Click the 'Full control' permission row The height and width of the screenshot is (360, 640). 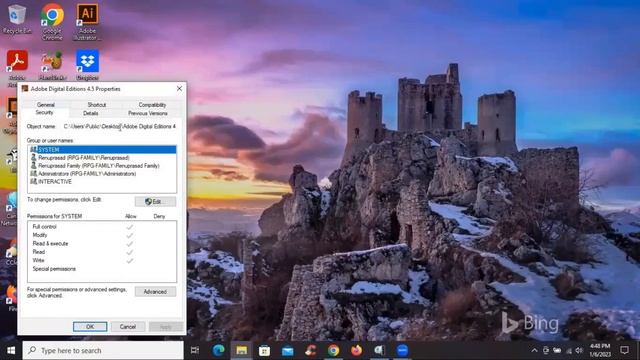pyautogui.click(x=102, y=227)
